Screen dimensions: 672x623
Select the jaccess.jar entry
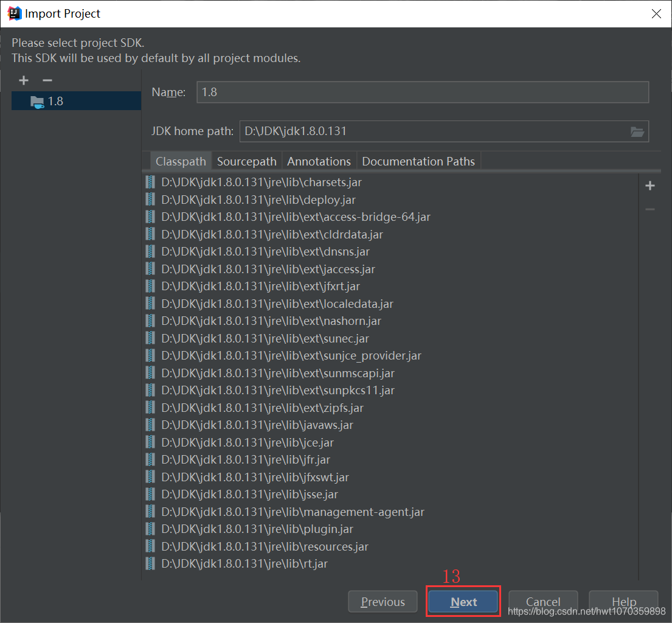(x=390, y=270)
